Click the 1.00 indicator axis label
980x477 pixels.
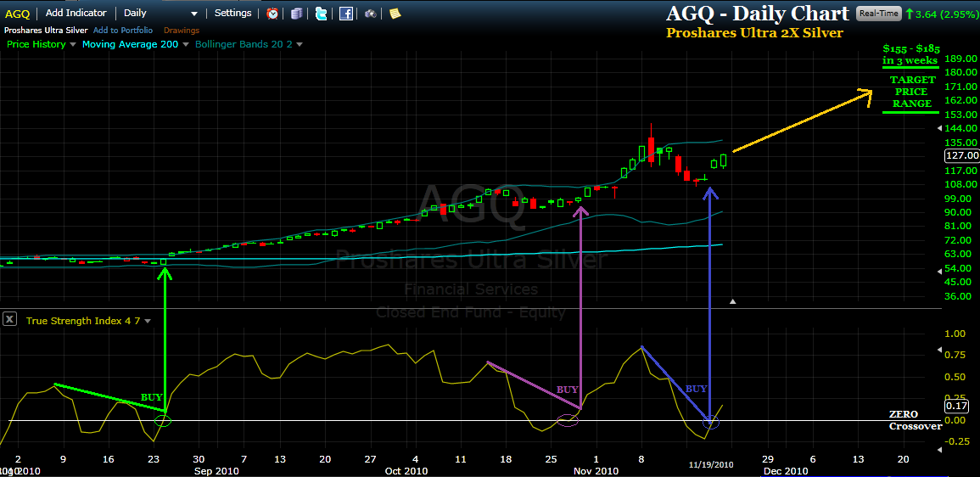(955, 334)
